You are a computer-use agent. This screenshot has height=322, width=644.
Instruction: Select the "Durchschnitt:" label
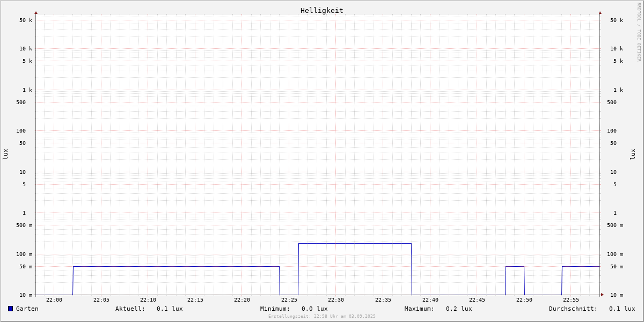click(x=573, y=309)
